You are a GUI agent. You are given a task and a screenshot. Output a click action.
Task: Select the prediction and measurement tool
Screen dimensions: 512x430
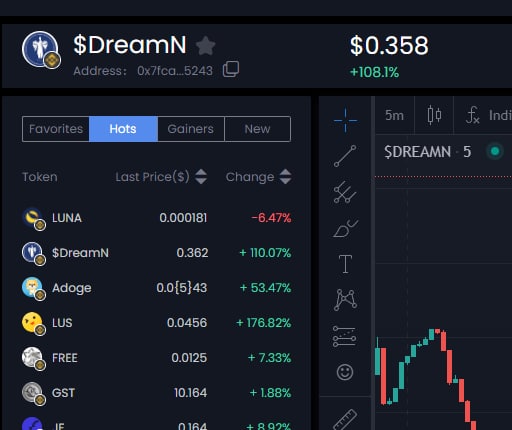coord(345,336)
